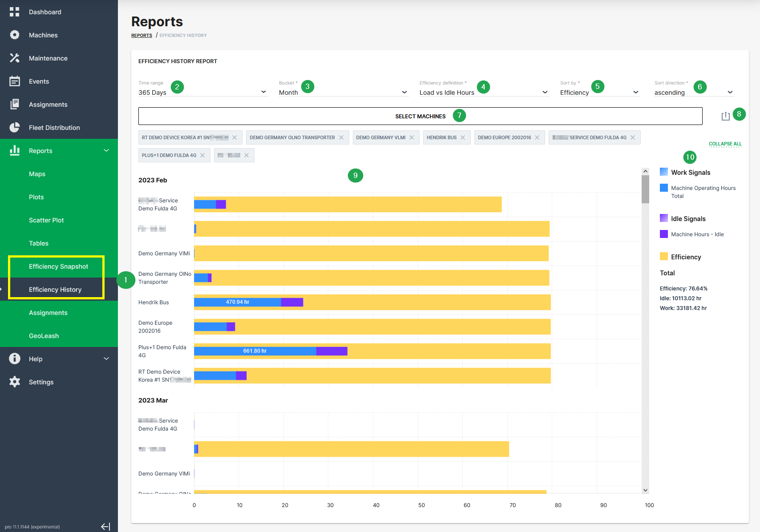Click the export report icon
The image size is (760, 532).
pyautogui.click(x=725, y=116)
